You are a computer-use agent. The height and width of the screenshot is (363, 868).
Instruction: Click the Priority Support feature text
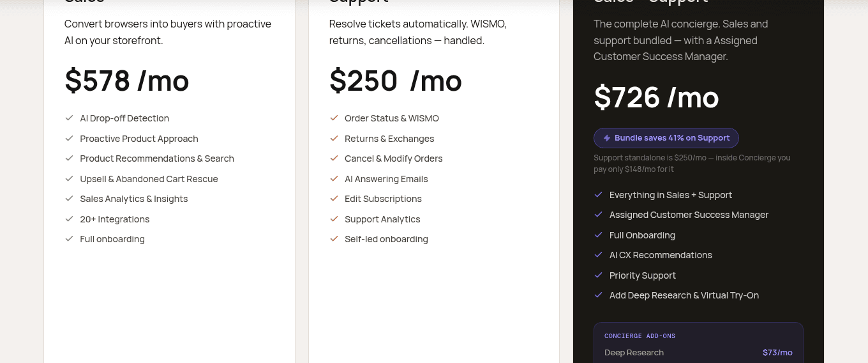click(643, 275)
